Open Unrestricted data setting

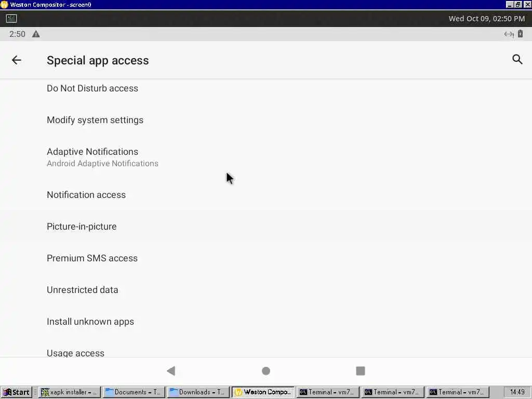point(266,290)
